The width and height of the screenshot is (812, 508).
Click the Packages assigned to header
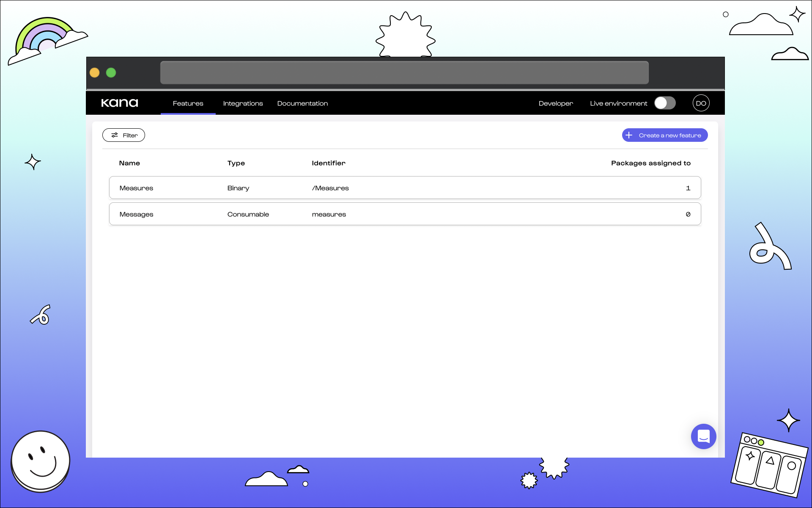[650, 163]
